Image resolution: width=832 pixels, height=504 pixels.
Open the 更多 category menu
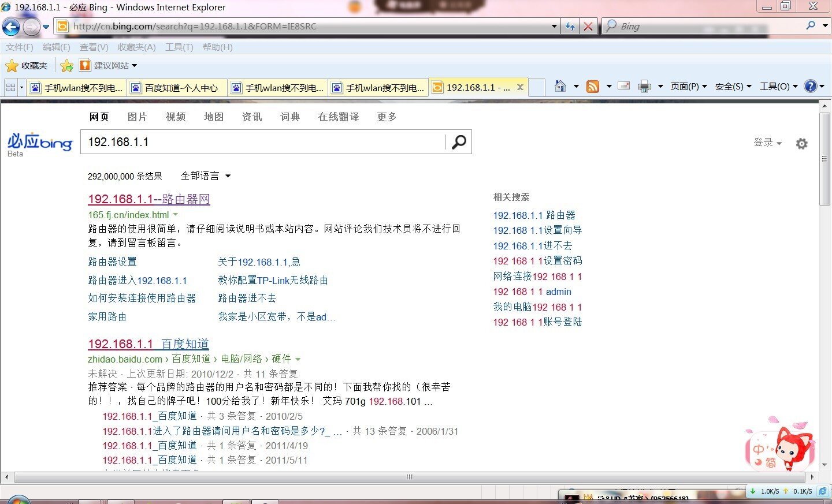coord(387,117)
